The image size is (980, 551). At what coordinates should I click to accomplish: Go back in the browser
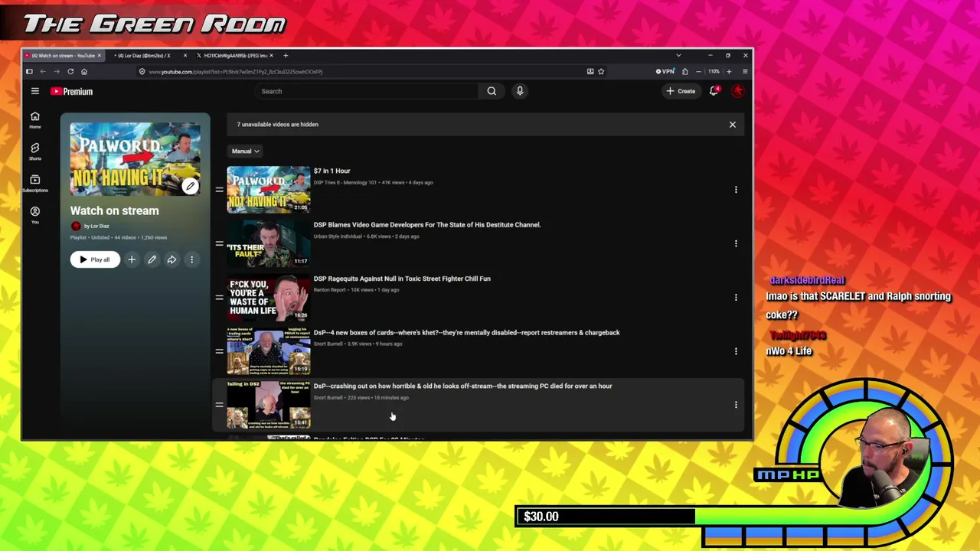(x=43, y=71)
